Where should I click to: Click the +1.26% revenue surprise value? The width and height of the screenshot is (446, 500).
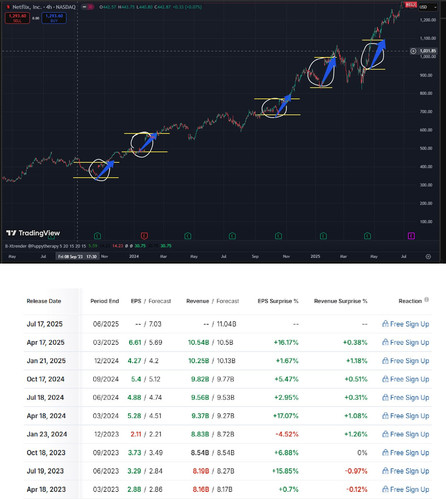point(356,434)
